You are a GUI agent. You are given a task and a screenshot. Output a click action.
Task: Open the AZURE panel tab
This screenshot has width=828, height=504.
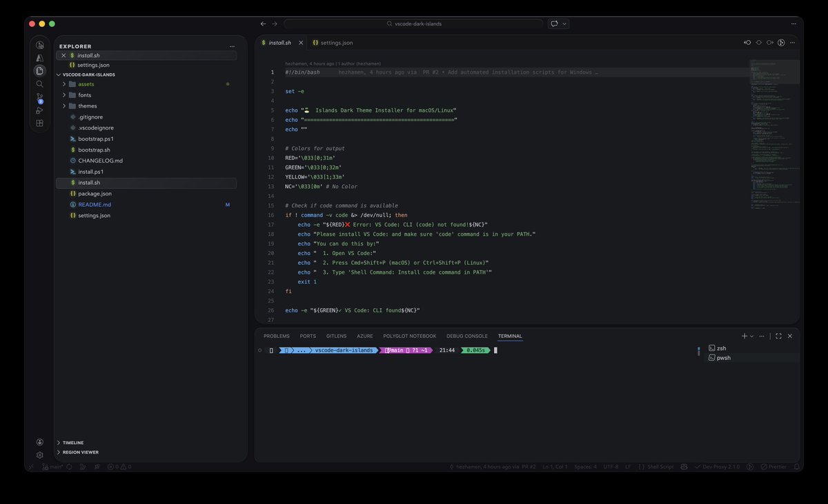pos(365,336)
